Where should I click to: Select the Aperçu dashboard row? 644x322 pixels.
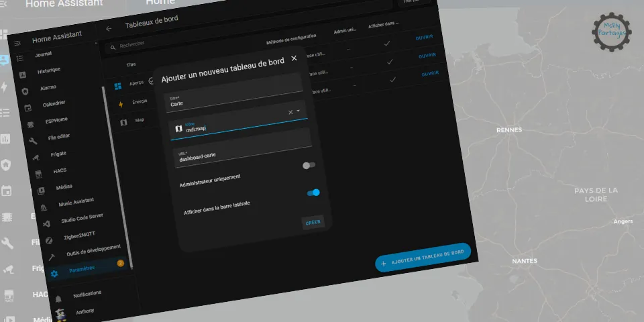click(x=136, y=83)
